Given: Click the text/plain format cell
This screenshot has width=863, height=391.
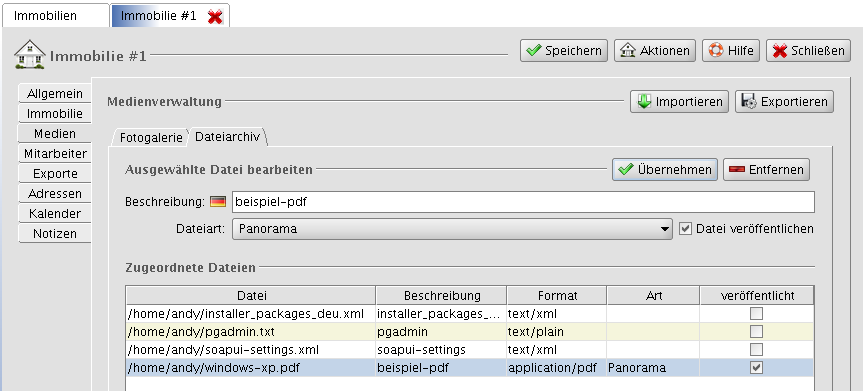Looking at the screenshot, I should (x=557, y=332).
